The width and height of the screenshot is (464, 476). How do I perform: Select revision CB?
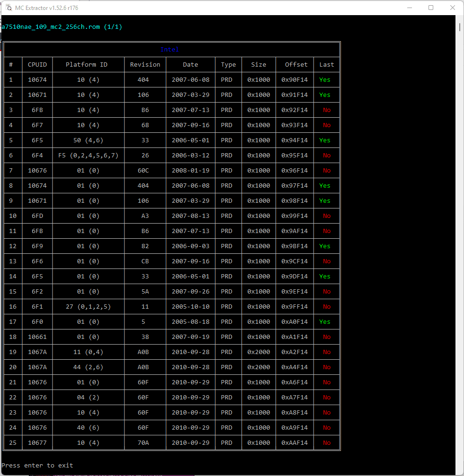pos(145,261)
